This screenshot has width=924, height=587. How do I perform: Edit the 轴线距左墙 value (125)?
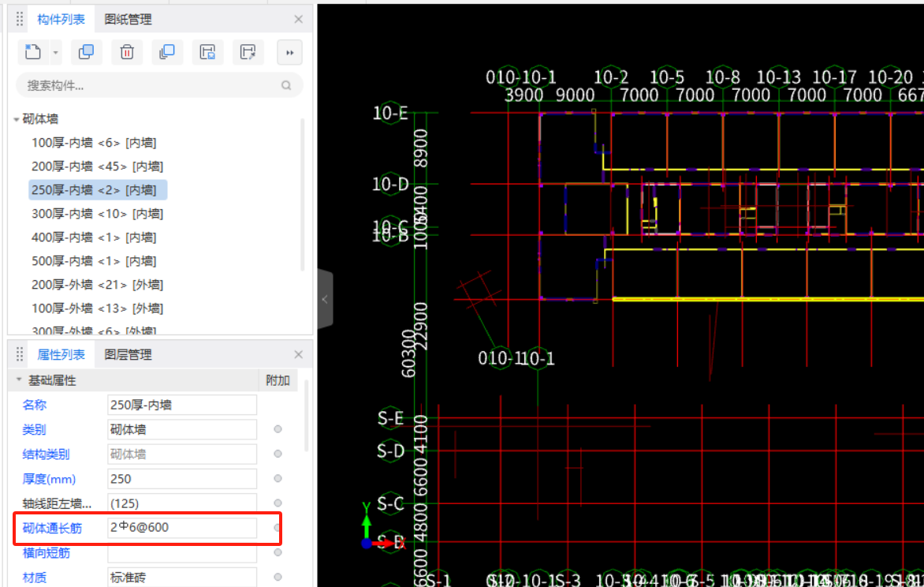(182, 503)
